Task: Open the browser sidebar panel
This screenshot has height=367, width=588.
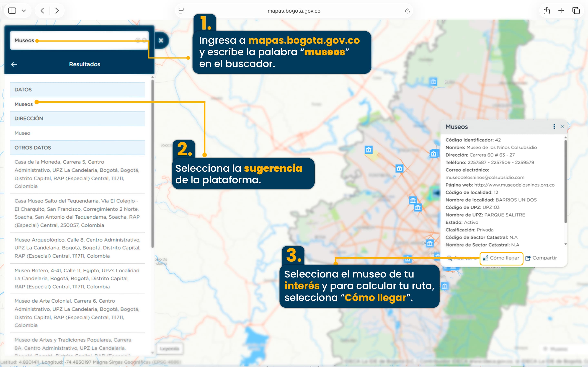Action: click(x=12, y=10)
